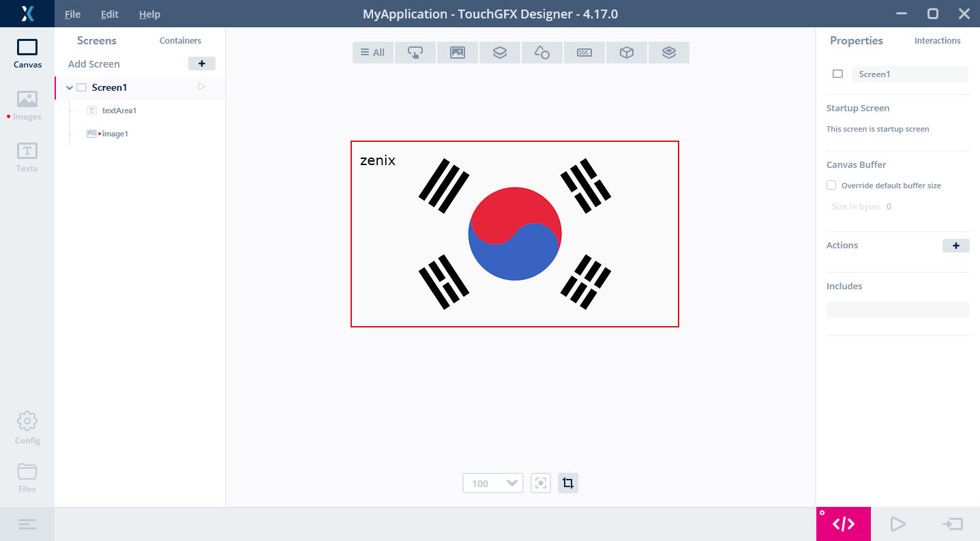Select the zenix text on canvas

coord(378,161)
